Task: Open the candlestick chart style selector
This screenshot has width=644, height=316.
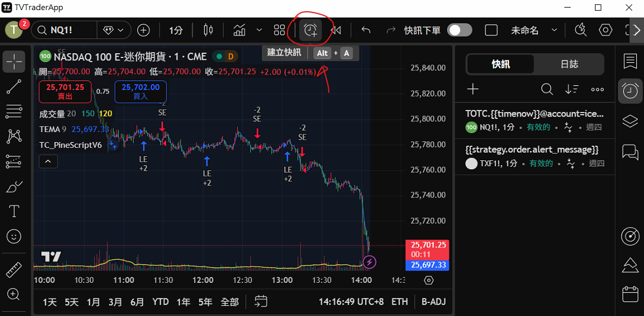Action: [207, 30]
